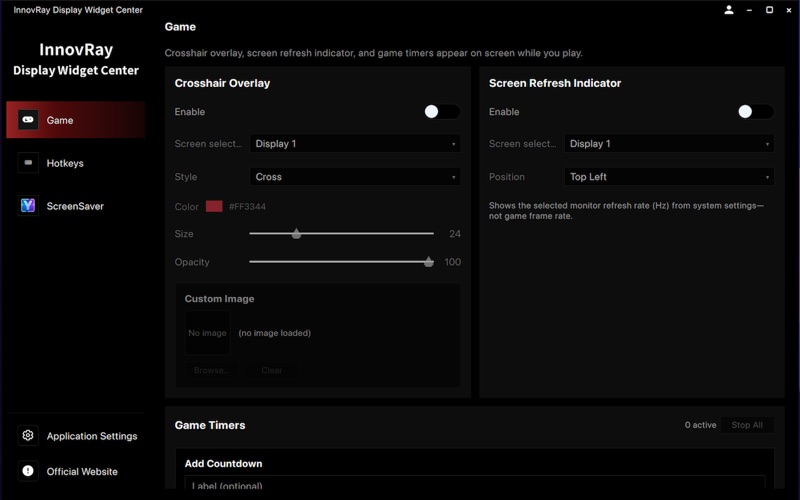
Task: Click the countdown Label (optional) input field
Action: (474, 483)
